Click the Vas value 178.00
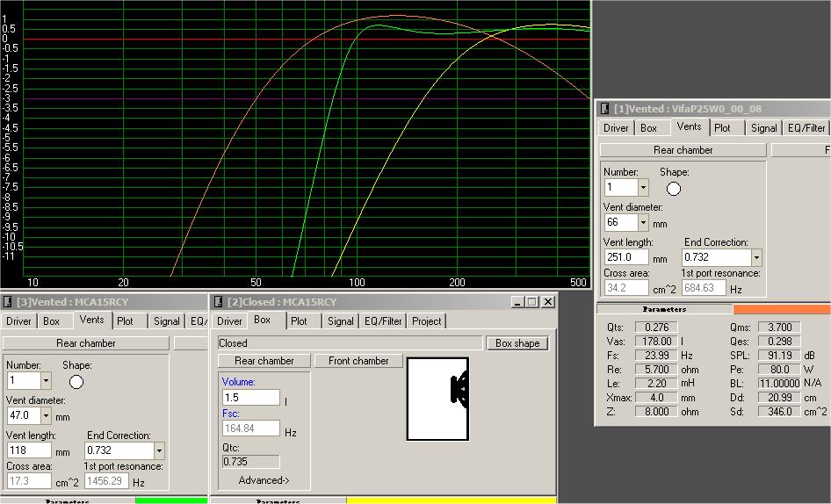831x504 pixels. click(x=656, y=342)
